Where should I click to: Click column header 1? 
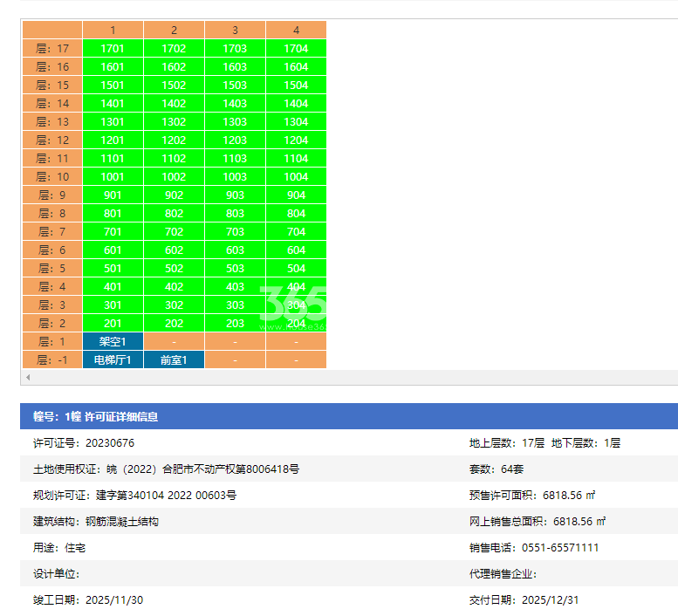pyautogui.click(x=113, y=30)
